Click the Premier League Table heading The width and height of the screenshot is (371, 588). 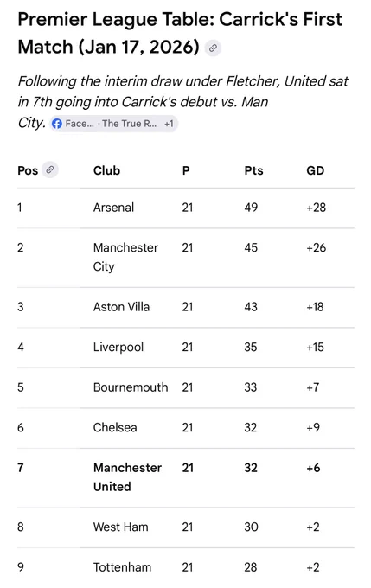[x=180, y=33]
